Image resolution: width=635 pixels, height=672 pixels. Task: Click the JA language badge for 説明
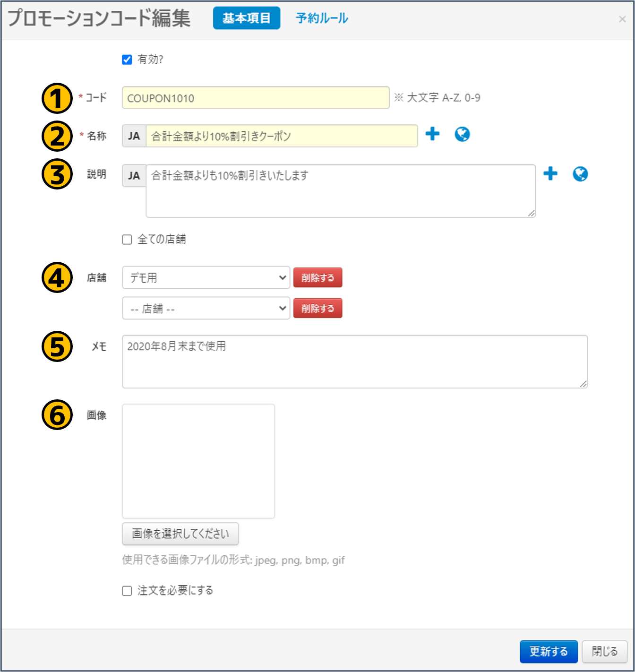tap(134, 176)
